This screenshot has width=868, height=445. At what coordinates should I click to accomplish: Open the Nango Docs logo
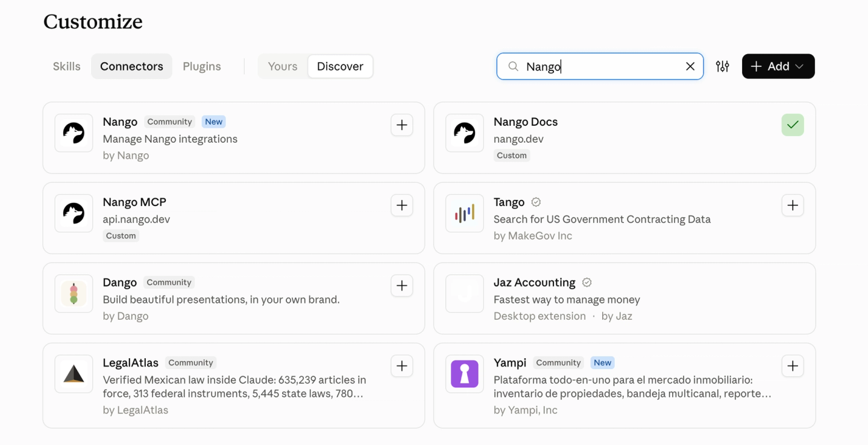[x=465, y=133]
